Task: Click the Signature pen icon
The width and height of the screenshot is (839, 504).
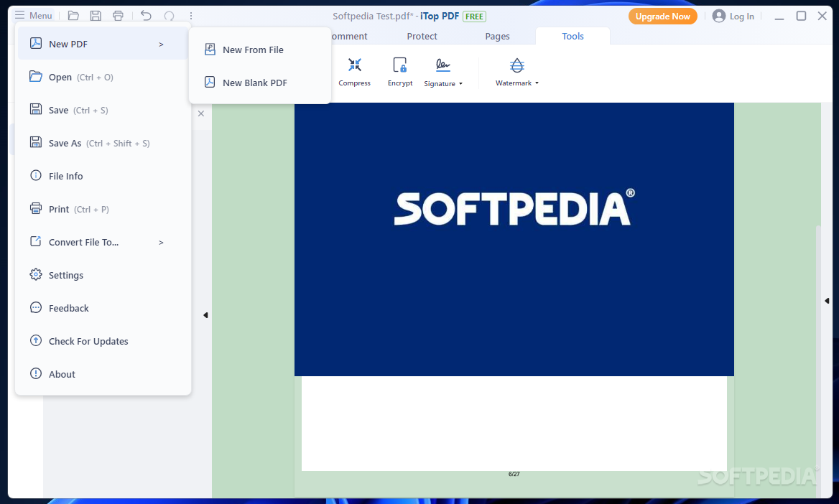Action: click(x=442, y=65)
